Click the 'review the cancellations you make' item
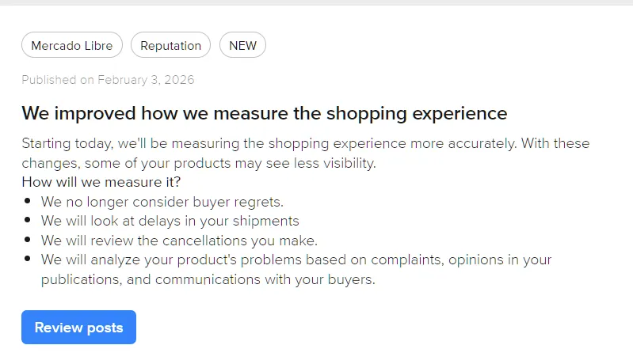Viewport: 633px width, 364px height. [x=179, y=241]
